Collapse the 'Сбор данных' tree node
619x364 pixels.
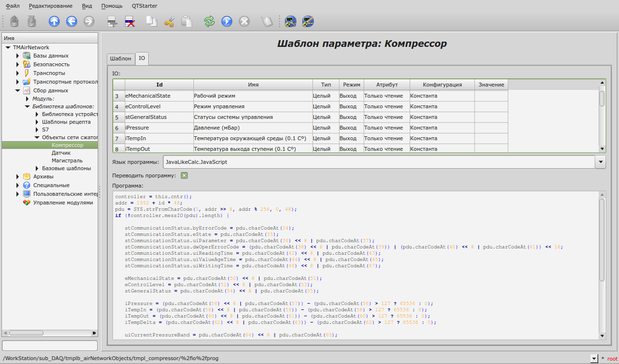tap(18, 90)
